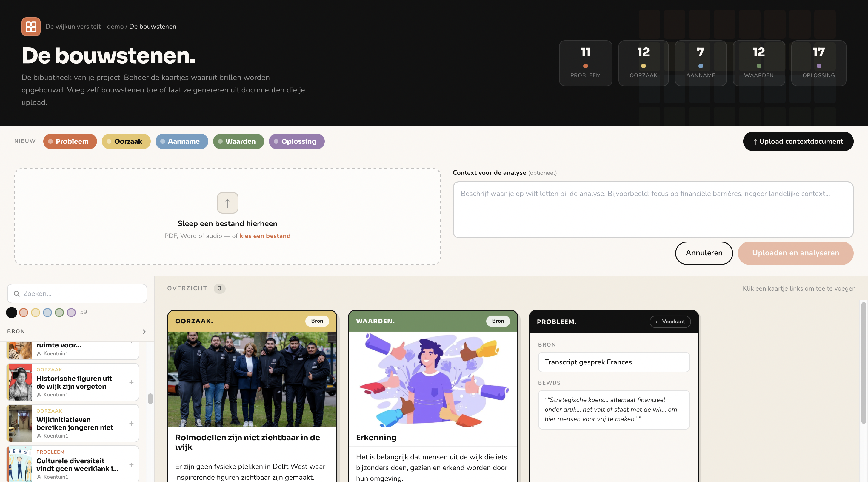
Task: Flip Probleem card back via Voorkant button
Action: (670, 322)
